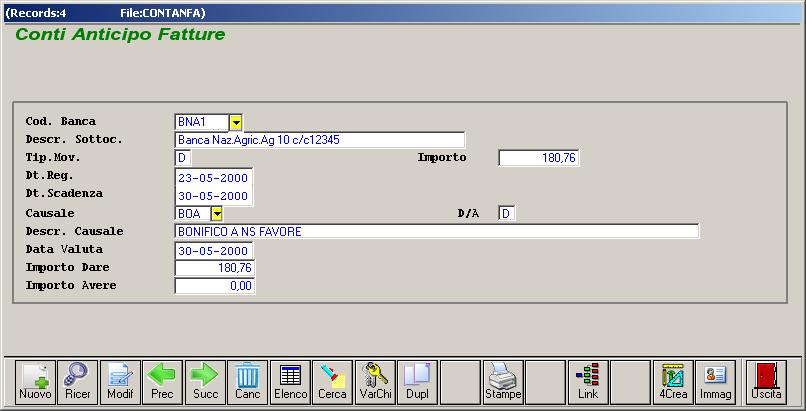Click the Dt.Reg. label

pyautogui.click(x=50, y=176)
